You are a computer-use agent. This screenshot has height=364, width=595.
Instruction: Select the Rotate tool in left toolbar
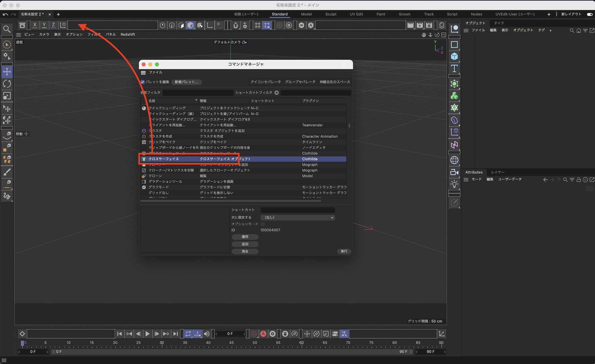point(7,84)
